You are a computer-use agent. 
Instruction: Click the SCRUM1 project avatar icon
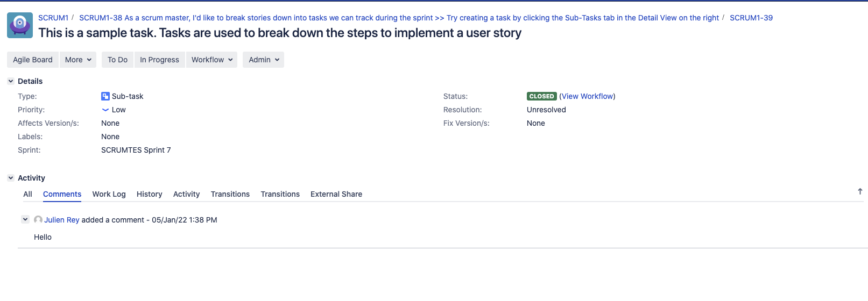pyautogui.click(x=20, y=25)
